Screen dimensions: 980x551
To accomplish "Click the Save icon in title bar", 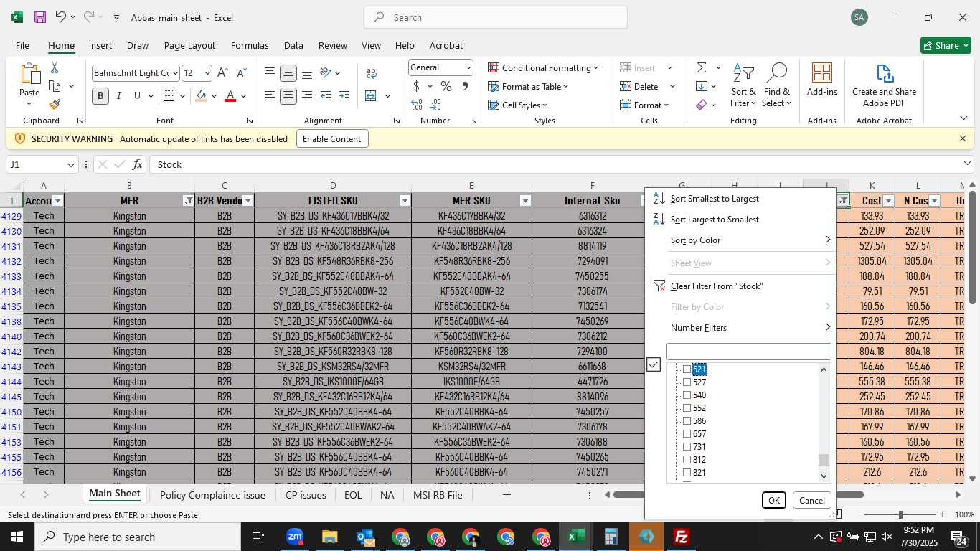I will (40, 17).
